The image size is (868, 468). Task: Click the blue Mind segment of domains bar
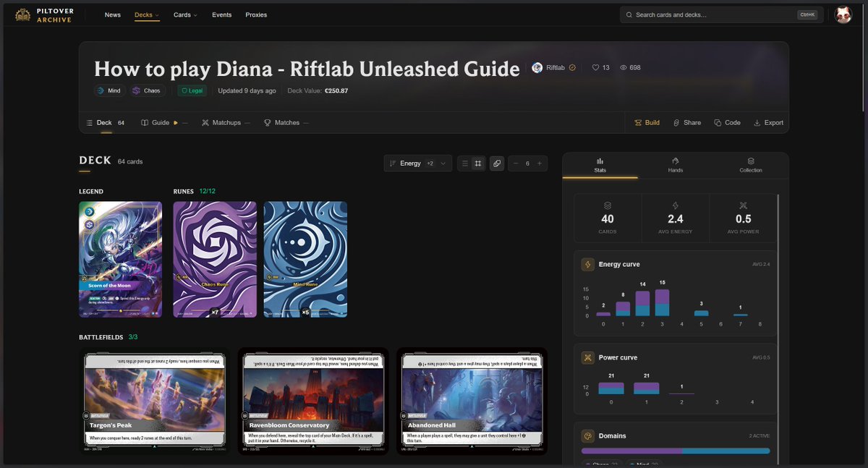click(726, 451)
